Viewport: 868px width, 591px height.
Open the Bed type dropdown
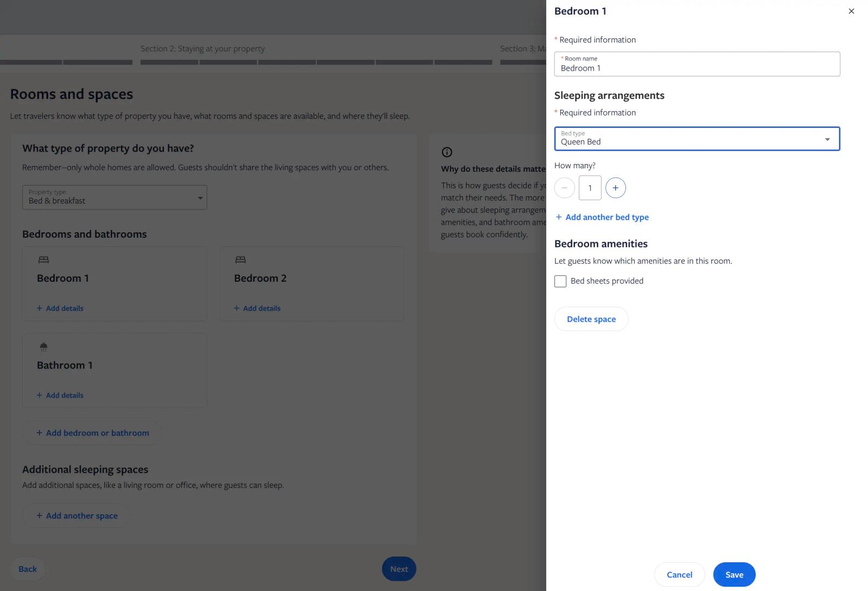pos(697,139)
